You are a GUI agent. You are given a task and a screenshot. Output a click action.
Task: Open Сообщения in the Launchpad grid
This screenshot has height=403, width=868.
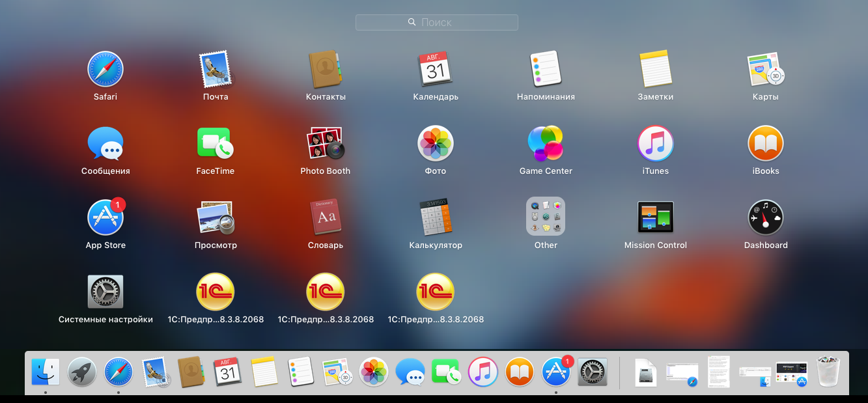(105, 144)
